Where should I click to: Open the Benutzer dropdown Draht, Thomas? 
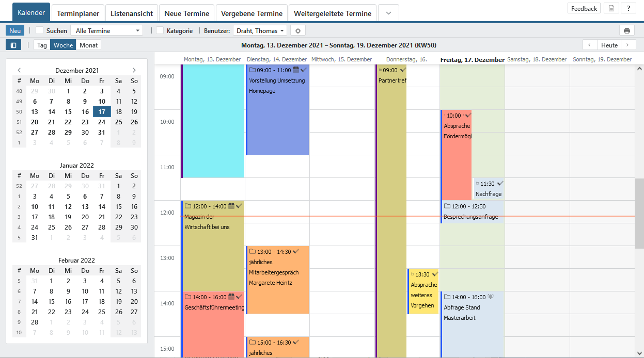pos(260,30)
